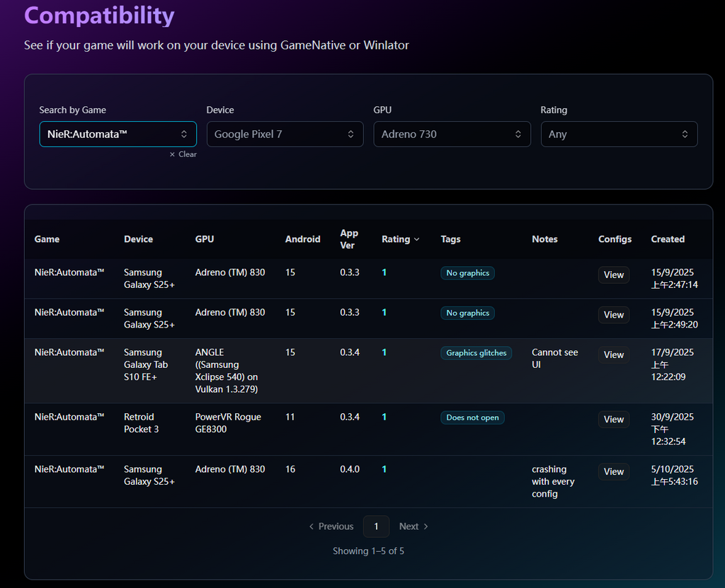Clear the game search filter
Screen dimensions: 725x588
[x=183, y=154]
